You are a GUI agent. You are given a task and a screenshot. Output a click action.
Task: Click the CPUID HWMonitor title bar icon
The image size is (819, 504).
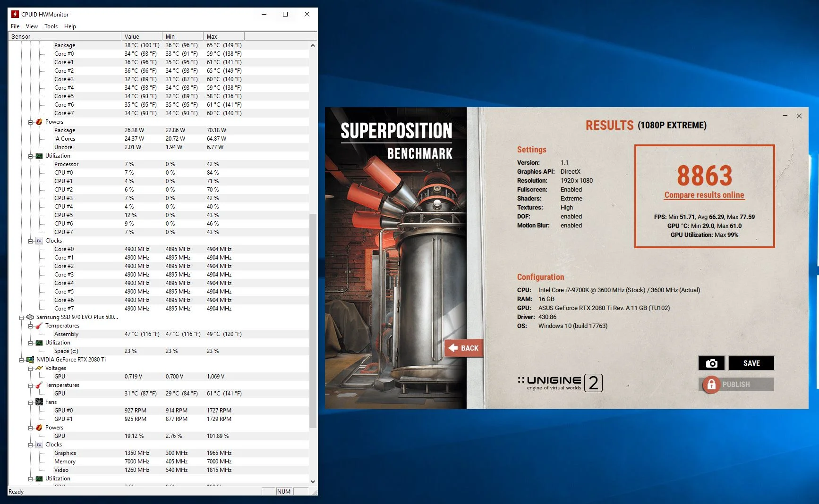click(x=15, y=14)
